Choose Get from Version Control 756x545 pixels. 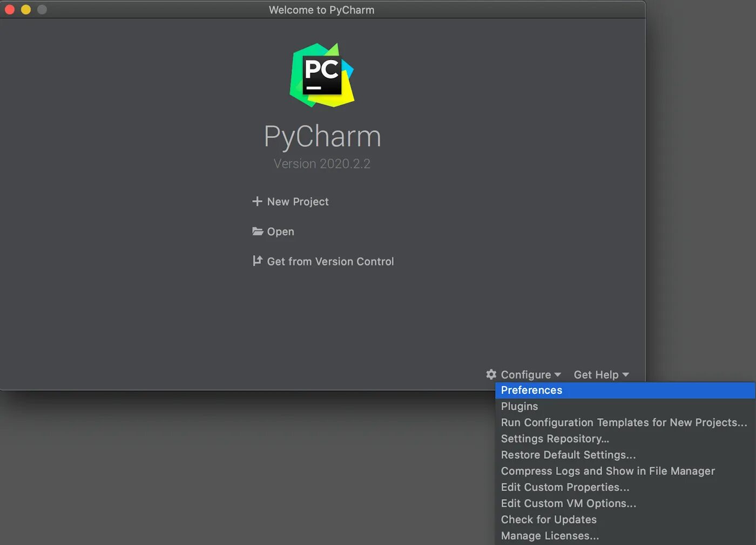click(323, 261)
